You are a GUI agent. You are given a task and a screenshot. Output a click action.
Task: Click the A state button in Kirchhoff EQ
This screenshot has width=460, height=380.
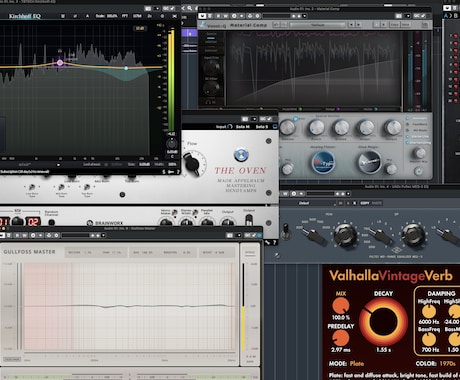87,16
